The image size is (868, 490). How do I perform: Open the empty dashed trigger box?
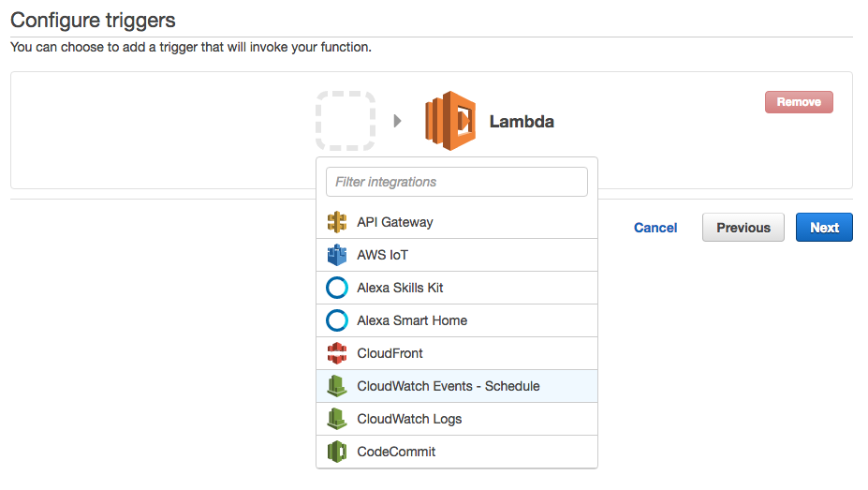tap(346, 121)
